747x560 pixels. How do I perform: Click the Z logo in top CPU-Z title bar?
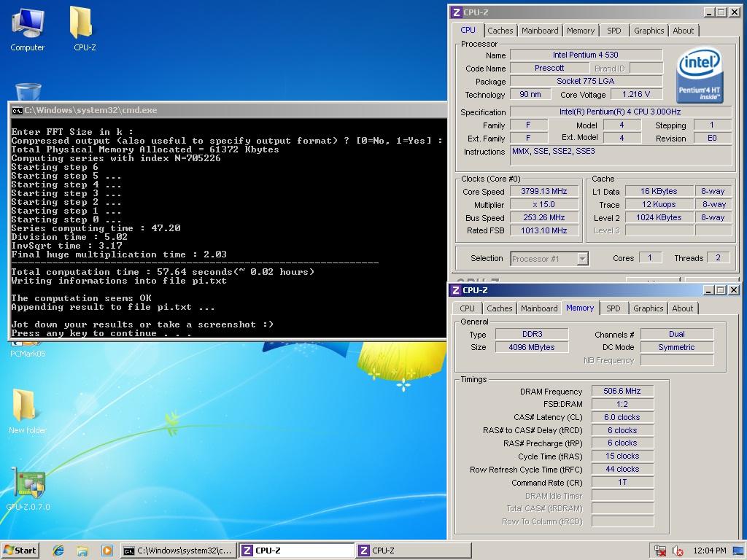pos(457,12)
